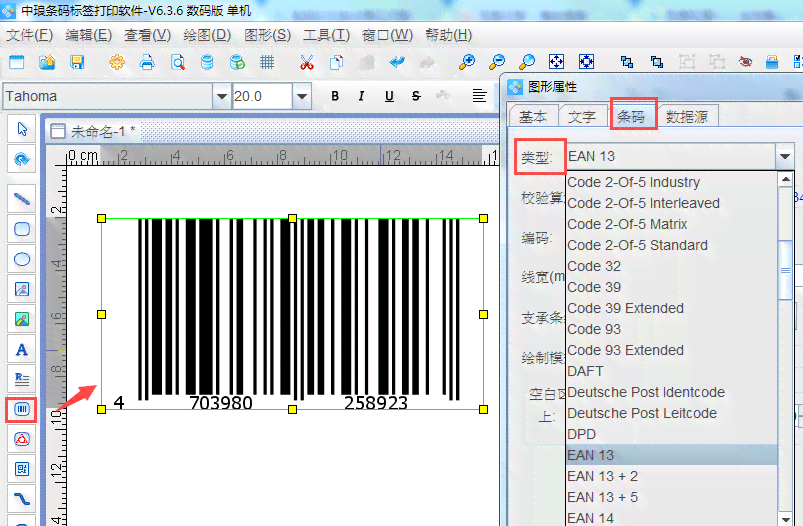Choose Code 39 Extended

672,308
